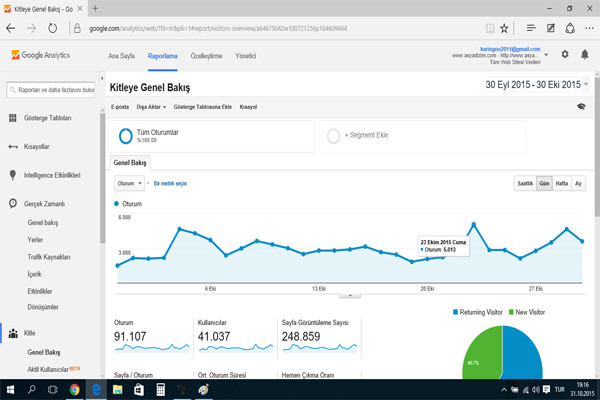Switch to the Özelleştirme tab
600x400 pixels.
(x=206, y=56)
